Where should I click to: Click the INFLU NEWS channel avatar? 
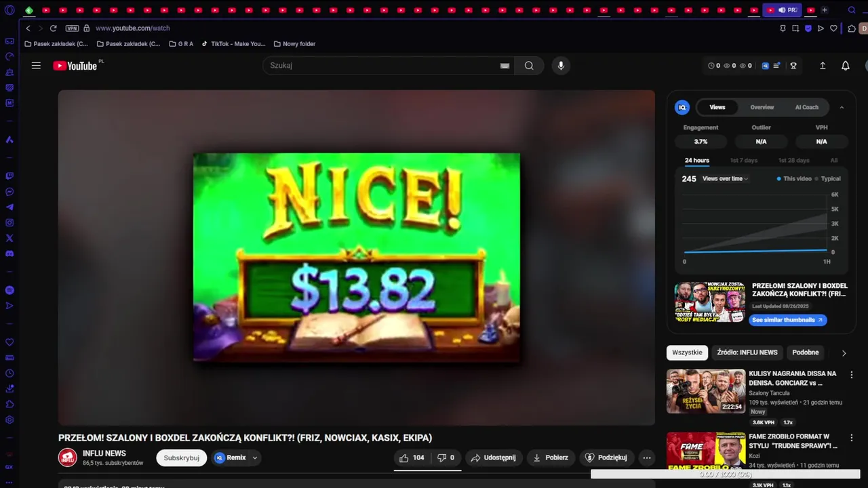(x=68, y=458)
